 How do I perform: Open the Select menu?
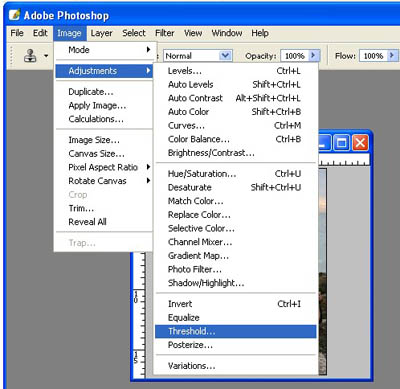[x=134, y=33]
